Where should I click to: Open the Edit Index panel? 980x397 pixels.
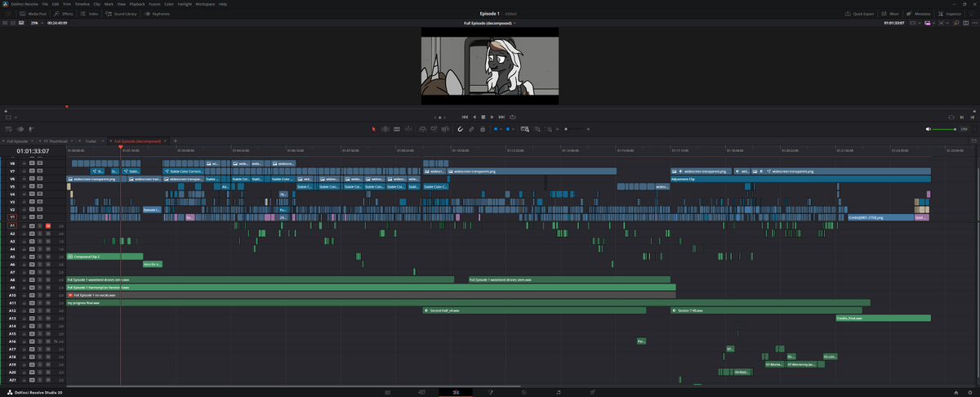[x=90, y=14]
